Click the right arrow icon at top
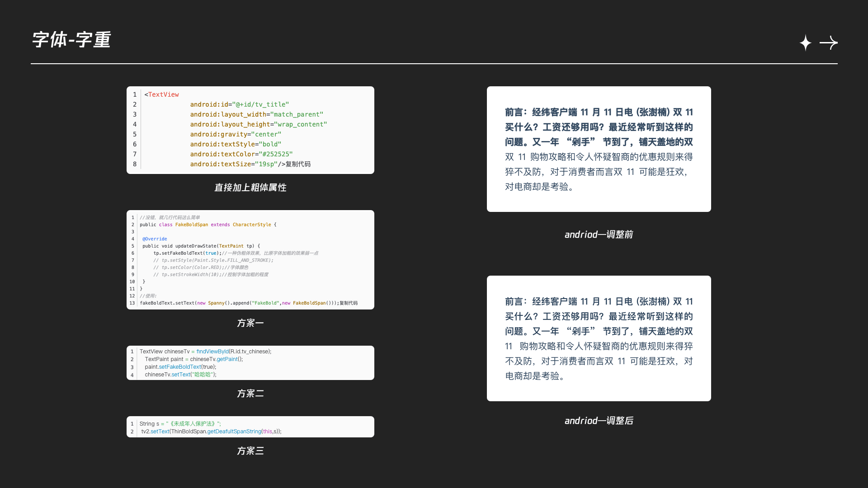This screenshot has width=868, height=488. pos(829,43)
